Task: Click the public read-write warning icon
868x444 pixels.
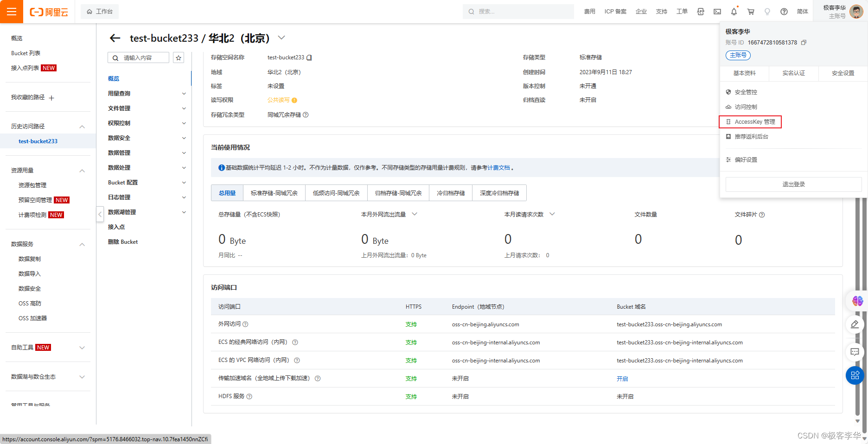Action: click(294, 100)
